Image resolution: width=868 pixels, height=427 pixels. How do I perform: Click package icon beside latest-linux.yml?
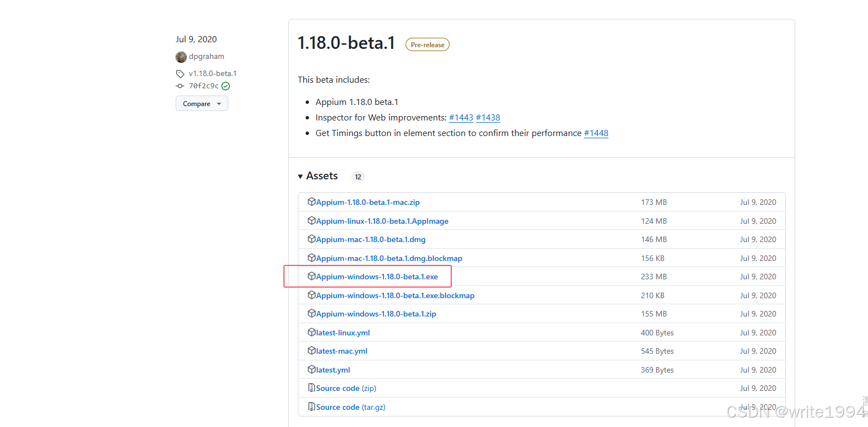(x=312, y=333)
